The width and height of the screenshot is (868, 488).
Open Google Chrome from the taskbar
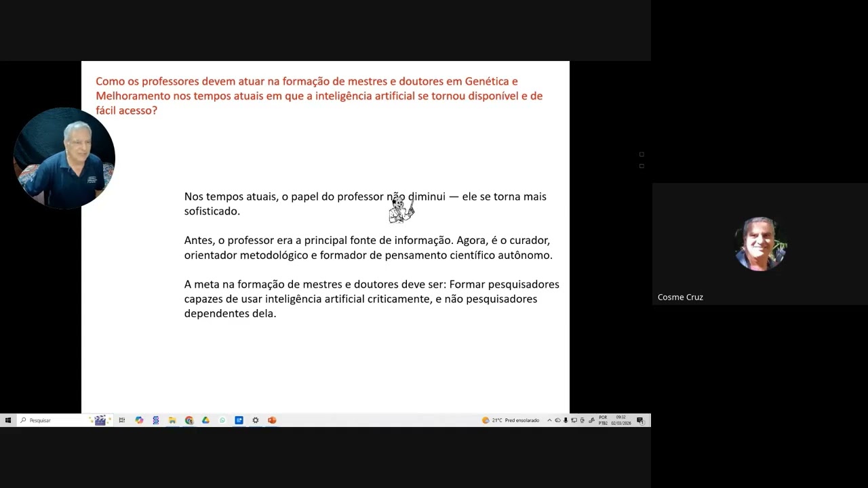(189, 420)
